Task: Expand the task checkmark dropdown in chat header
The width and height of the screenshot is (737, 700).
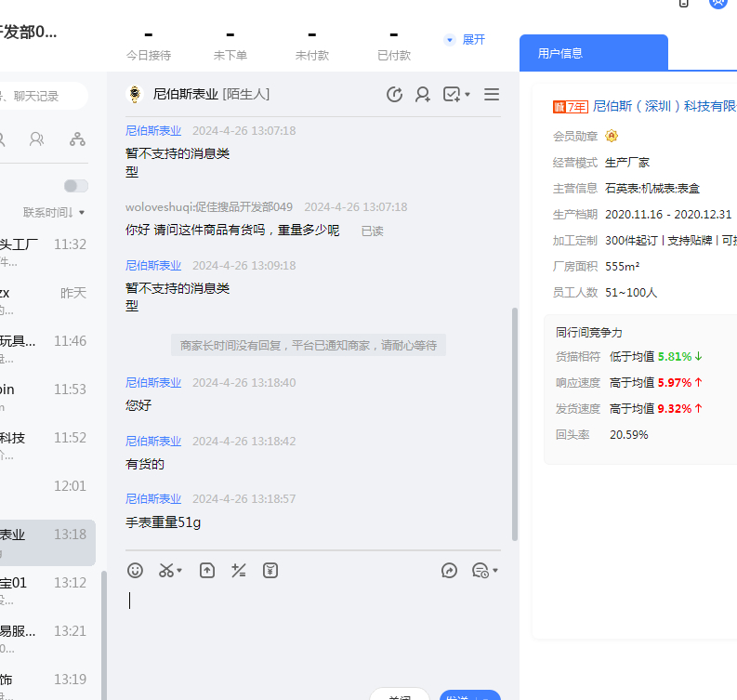Action: coord(467,94)
